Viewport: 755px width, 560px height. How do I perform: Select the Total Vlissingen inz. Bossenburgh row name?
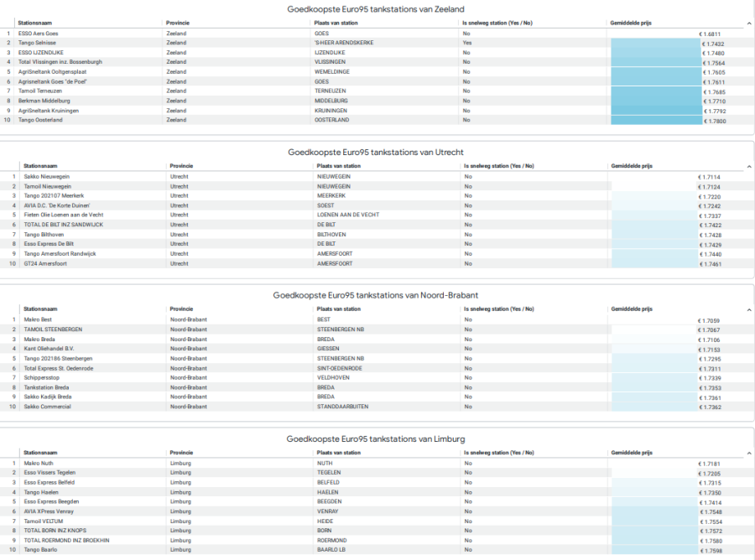click(60, 62)
